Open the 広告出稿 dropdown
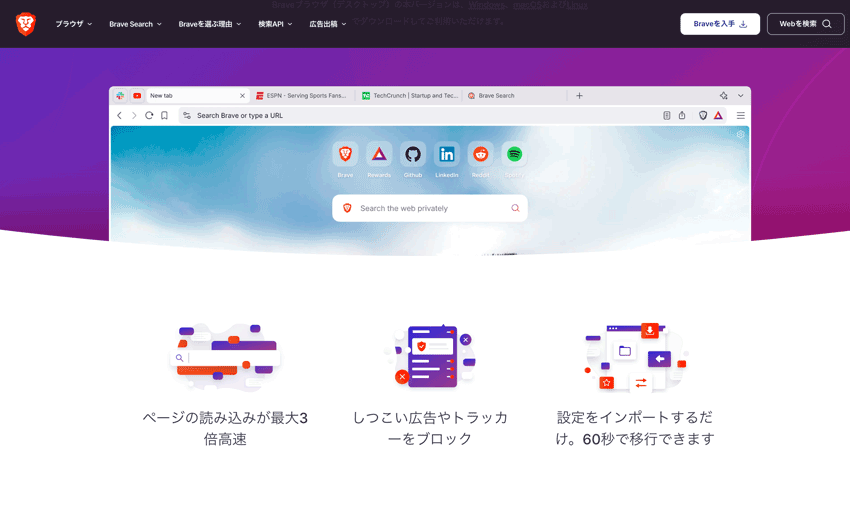This screenshot has width=850, height=525. 328,24
